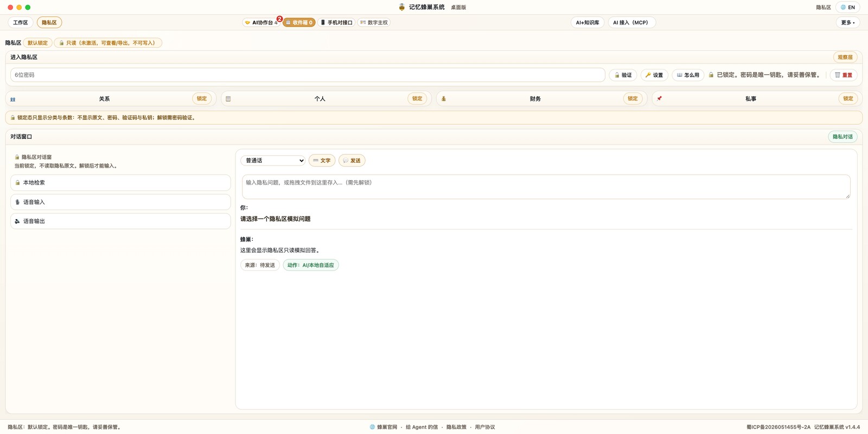868x434 pixels.
Task: Lock the 关系 category
Action: click(x=202, y=99)
